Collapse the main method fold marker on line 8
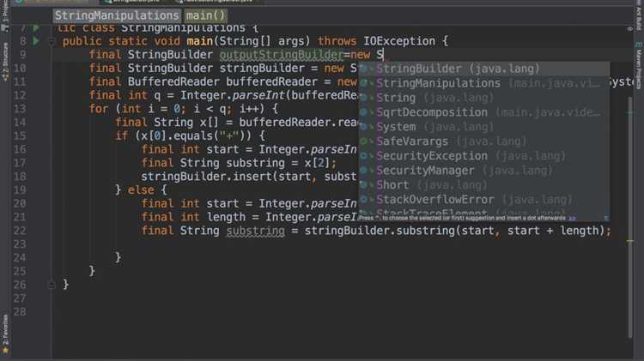The width and height of the screenshot is (644, 361). 52,41
